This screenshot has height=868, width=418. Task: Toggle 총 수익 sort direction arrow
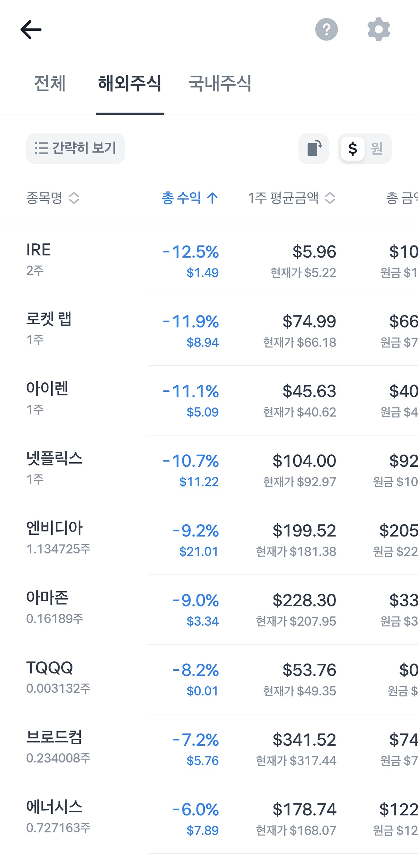pos(212,198)
